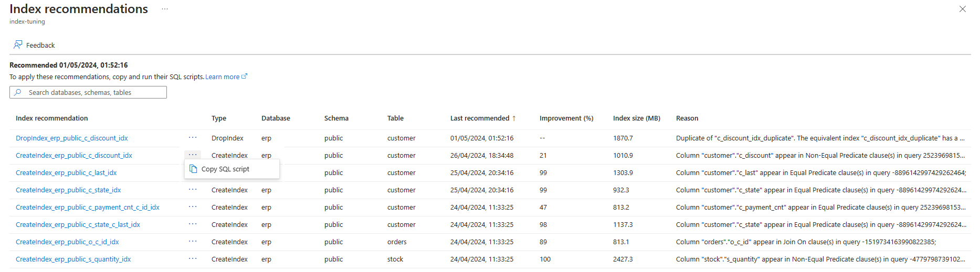This screenshot has height=272, width=980.
Task: Open ellipsis menu for c_state_c_last_idx row
Action: coord(193,224)
